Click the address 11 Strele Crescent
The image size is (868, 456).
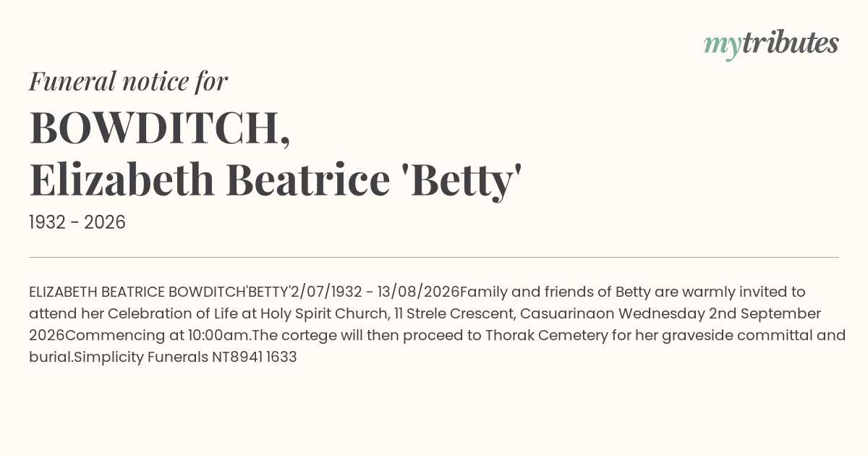(x=453, y=314)
